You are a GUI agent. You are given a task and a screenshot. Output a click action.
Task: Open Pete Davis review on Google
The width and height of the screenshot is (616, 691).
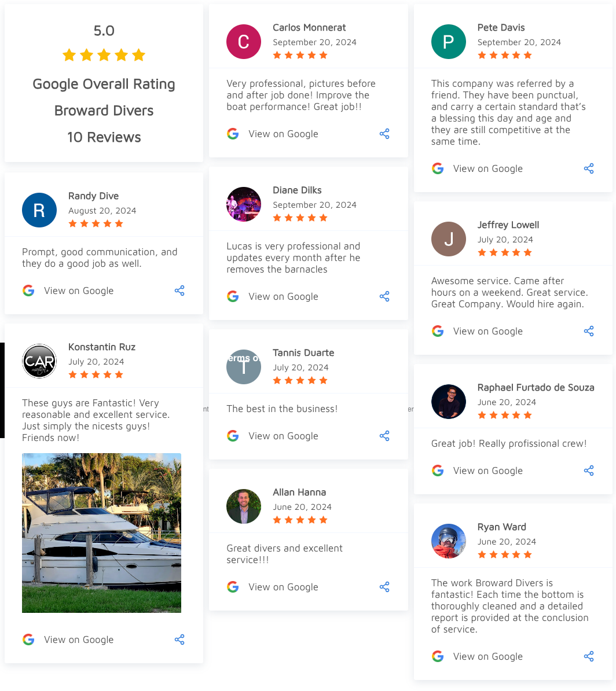pos(487,169)
